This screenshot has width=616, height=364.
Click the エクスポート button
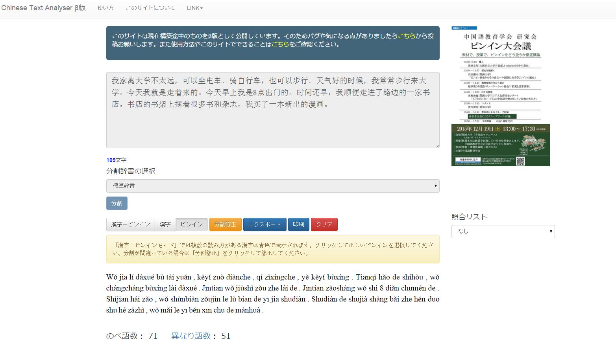(x=265, y=224)
